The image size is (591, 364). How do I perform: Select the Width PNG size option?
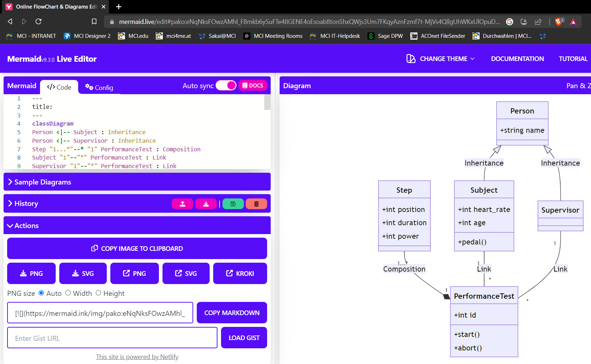click(68, 293)
